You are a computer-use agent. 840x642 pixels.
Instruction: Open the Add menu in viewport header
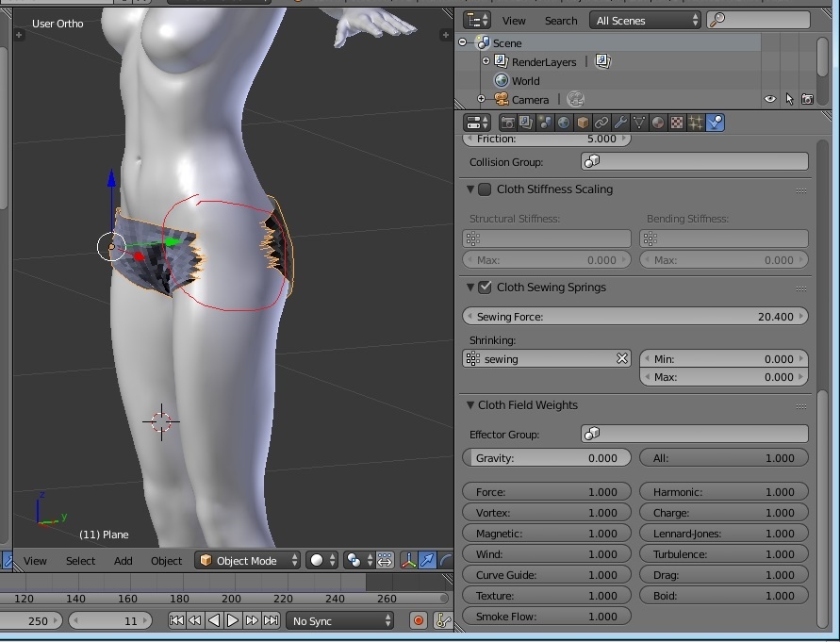click(124, 561)
